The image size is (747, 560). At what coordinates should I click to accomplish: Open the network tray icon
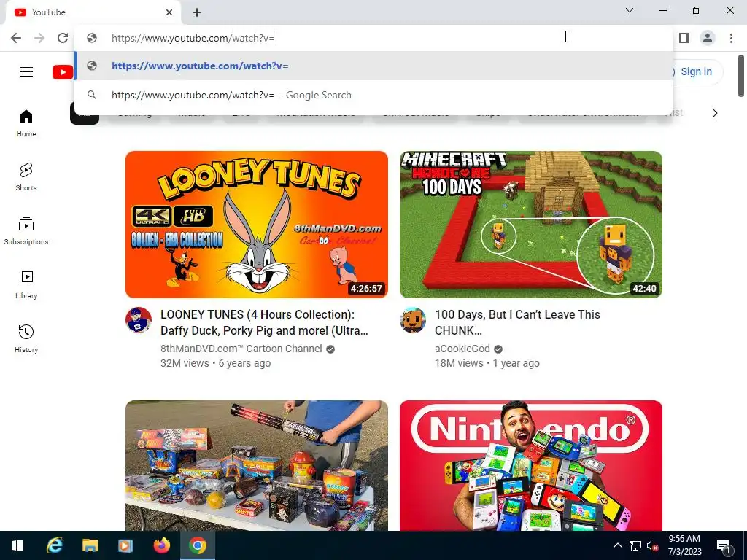pos(635,545)
